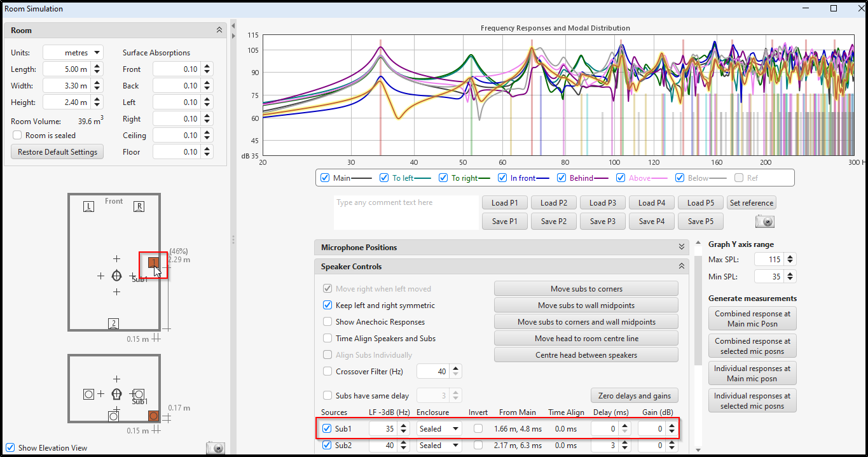Uncheck Keep left and right symmetric
The height and width of the screenshot is (457, 868).
[x=327, y=305]
